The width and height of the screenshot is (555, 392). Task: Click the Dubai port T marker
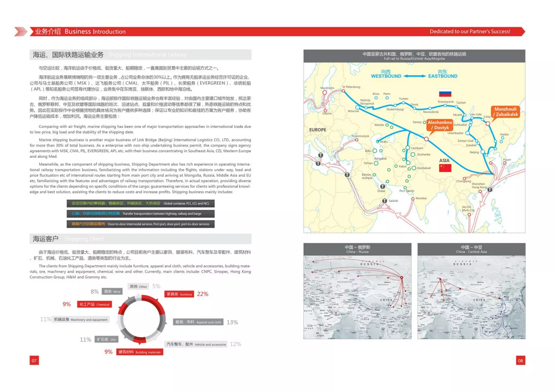pyautogui.click(x=382, y=186)
